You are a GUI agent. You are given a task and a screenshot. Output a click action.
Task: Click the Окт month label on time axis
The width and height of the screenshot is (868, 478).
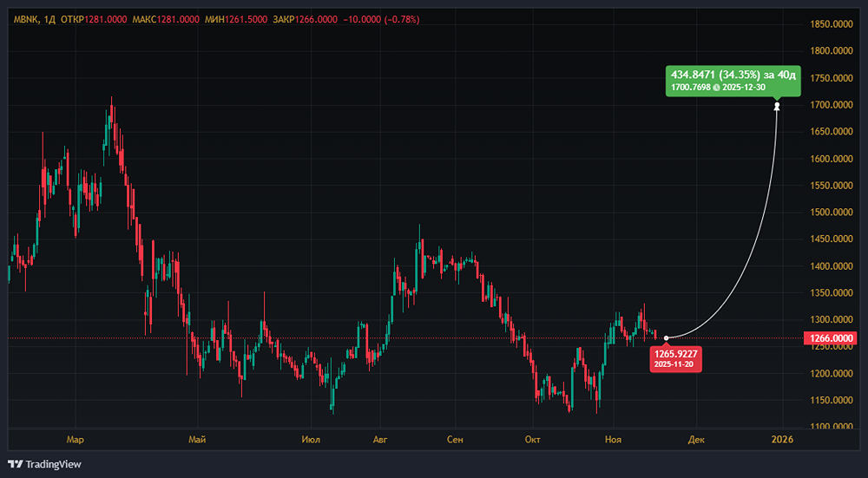click(x=533, y=440)
